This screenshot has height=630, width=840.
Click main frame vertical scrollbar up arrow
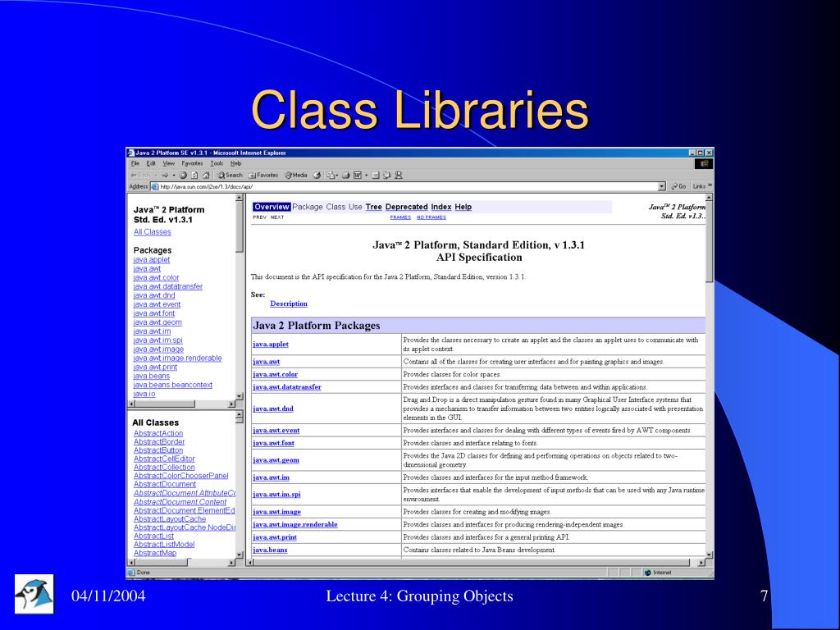click(x=710, y=199)
